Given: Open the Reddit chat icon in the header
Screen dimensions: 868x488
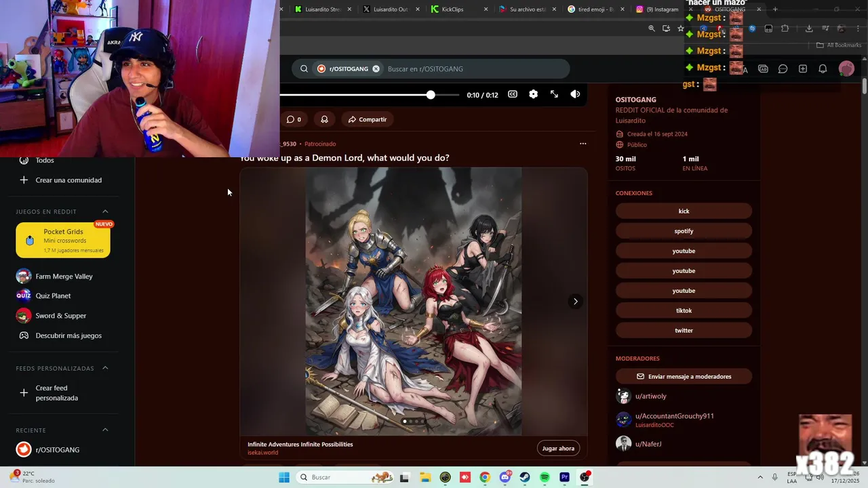Looking at the screenshot, I should pos(783,68).
